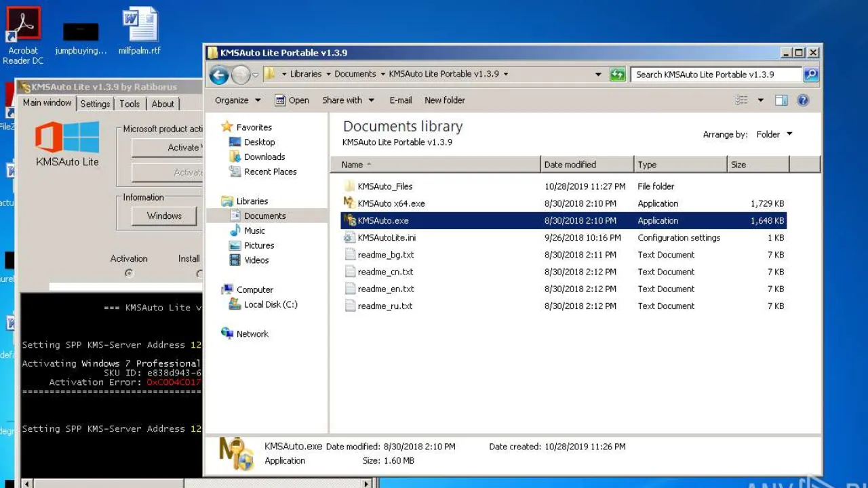
Task: Open the Organize dropdown menu
Action: 237,100
